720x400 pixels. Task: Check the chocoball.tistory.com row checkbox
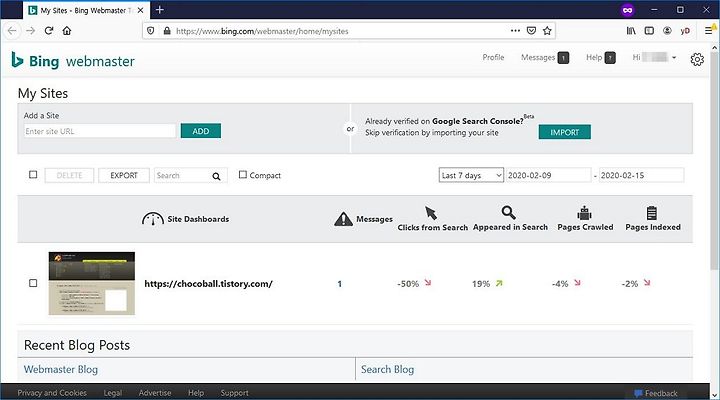(x=33, y=283)
